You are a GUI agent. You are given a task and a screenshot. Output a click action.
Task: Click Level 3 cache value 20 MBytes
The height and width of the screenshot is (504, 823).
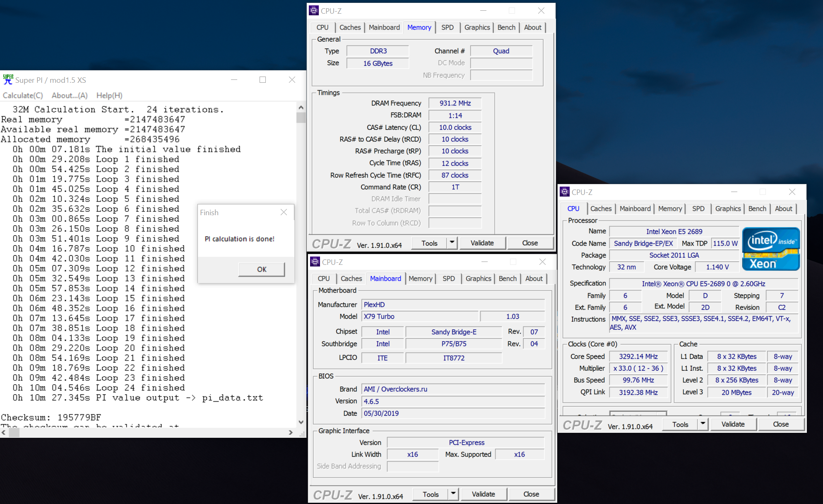pyautogui.click(x=736, y=392)
